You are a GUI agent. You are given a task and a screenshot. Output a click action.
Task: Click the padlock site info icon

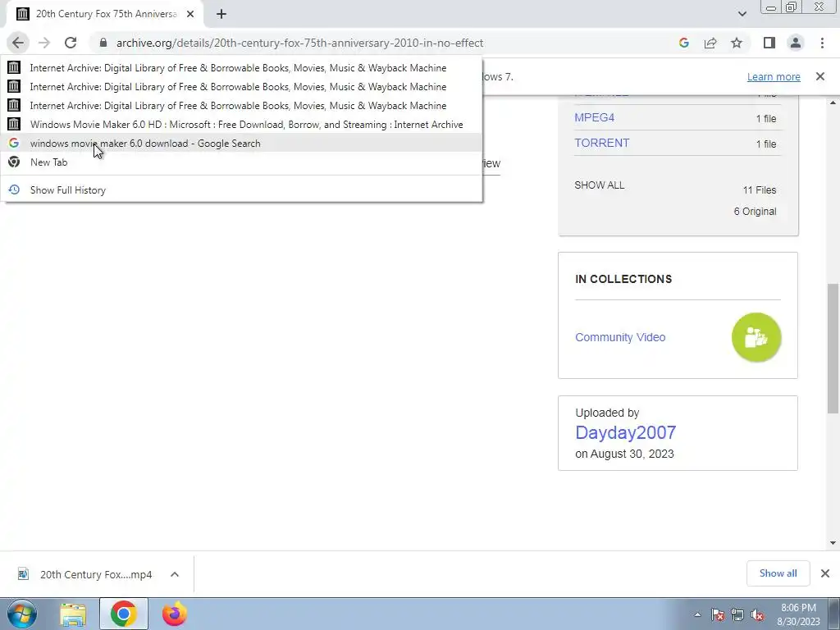click(103, 43)
